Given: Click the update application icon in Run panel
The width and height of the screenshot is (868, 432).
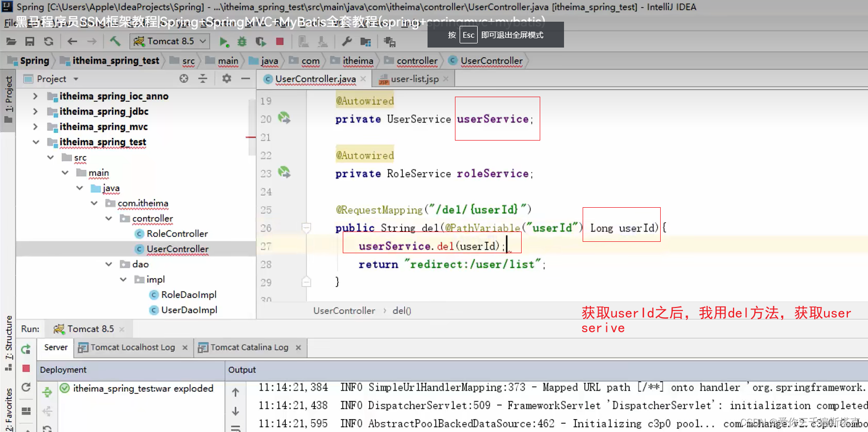Looking at the screenshot, I should [x=26, y=387].
